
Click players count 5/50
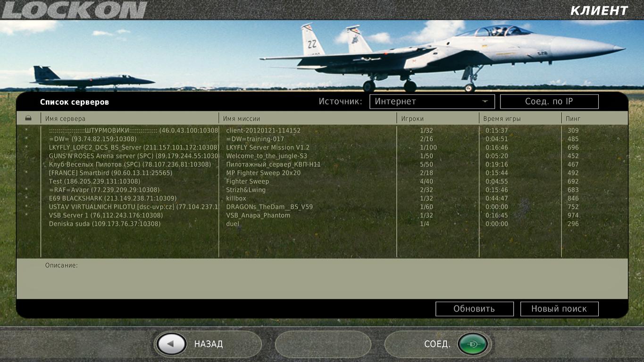(x=427, y=165)
